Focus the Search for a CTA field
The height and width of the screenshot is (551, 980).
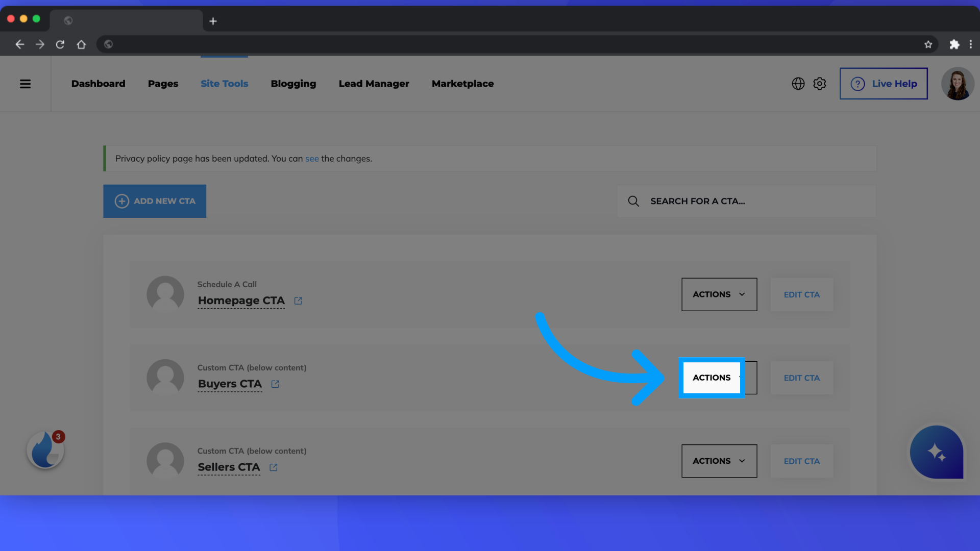click(746, 201)
